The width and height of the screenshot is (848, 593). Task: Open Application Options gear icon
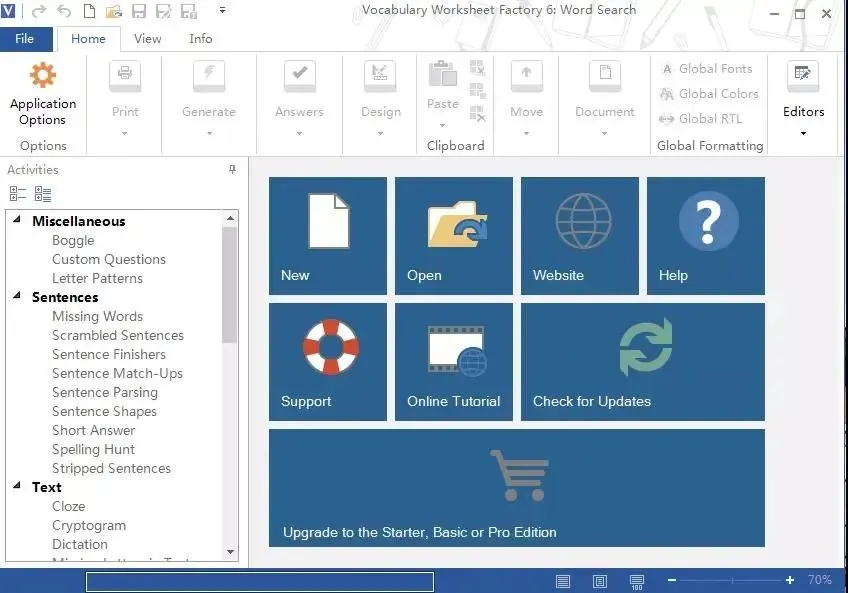click(x=43, y=75)
